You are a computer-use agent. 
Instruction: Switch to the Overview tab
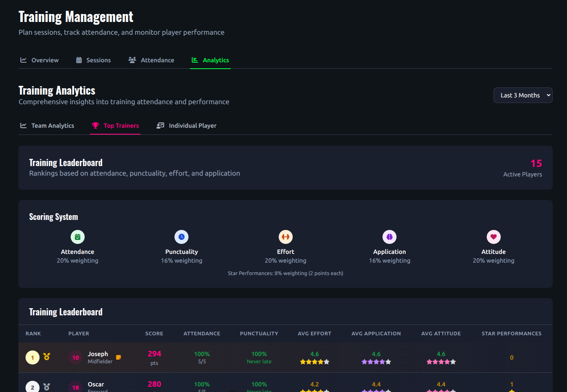pos(40,60)
